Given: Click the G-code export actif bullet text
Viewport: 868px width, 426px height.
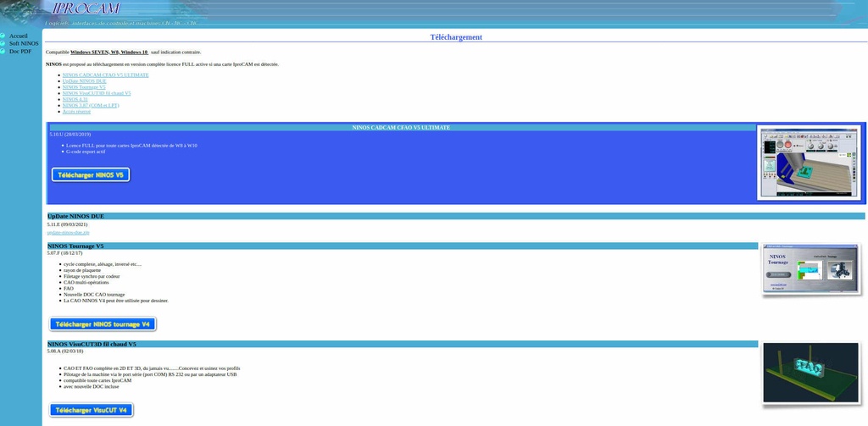Looking at the screenshot, I should click(86, 152).
